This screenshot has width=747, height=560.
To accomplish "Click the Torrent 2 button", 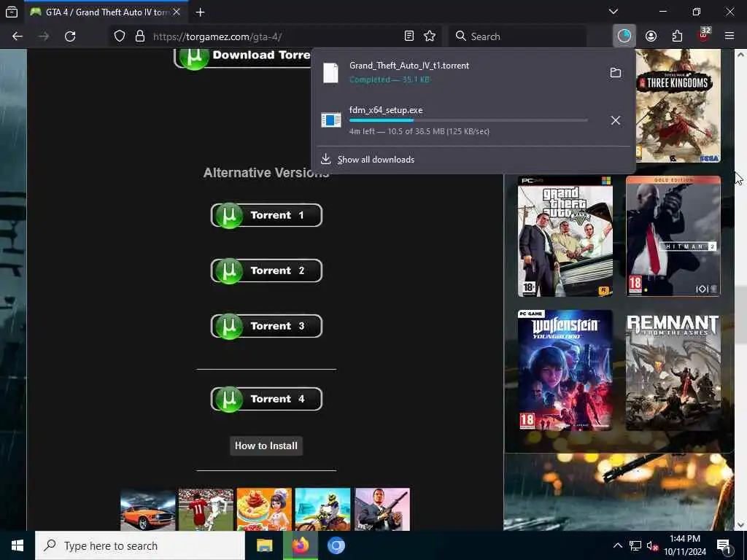I will [x=266, y=271].
